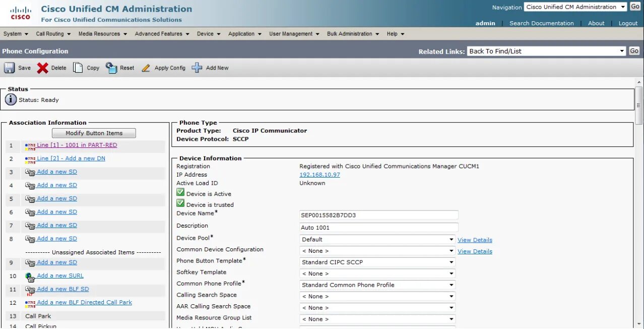Click the Apply Config pencil icon
The height and width of the screenshot is (329, 644).
(x=146, y=68)
